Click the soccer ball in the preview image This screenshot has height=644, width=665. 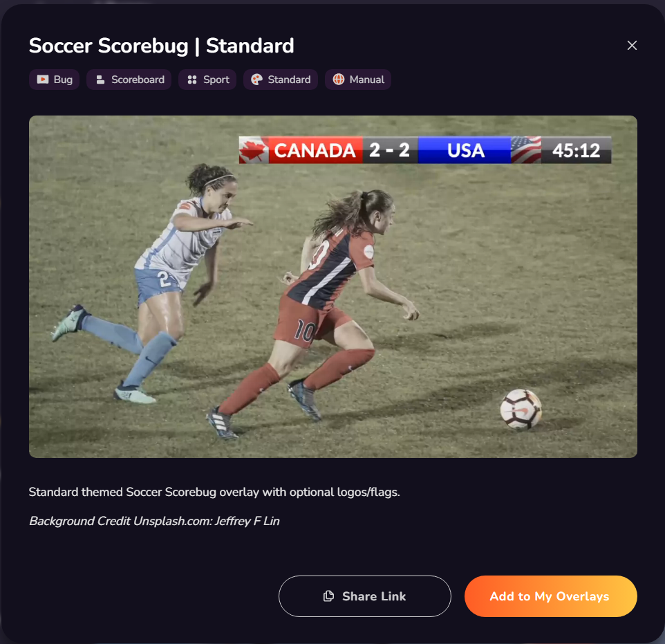click(521, 410)
